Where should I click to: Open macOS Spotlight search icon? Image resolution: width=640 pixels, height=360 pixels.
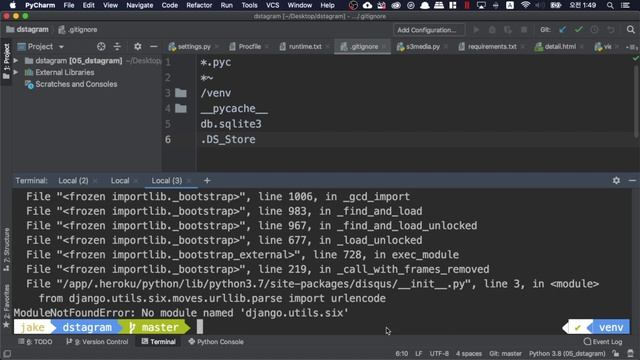(610, 5)
